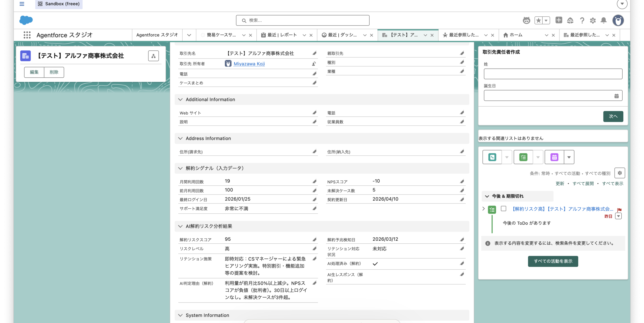Open the Miyazawa Koji owner link
The image size is (644, 323).
pos(249,64)
